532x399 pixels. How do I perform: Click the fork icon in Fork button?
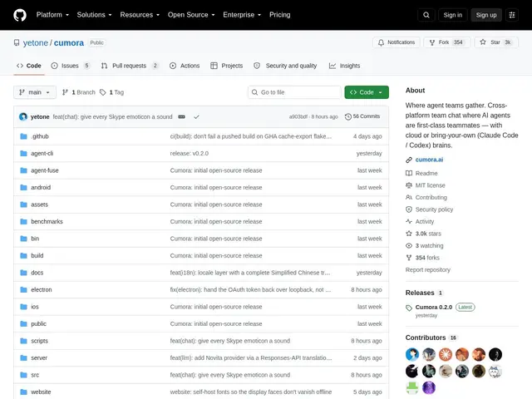coord(432,42)
